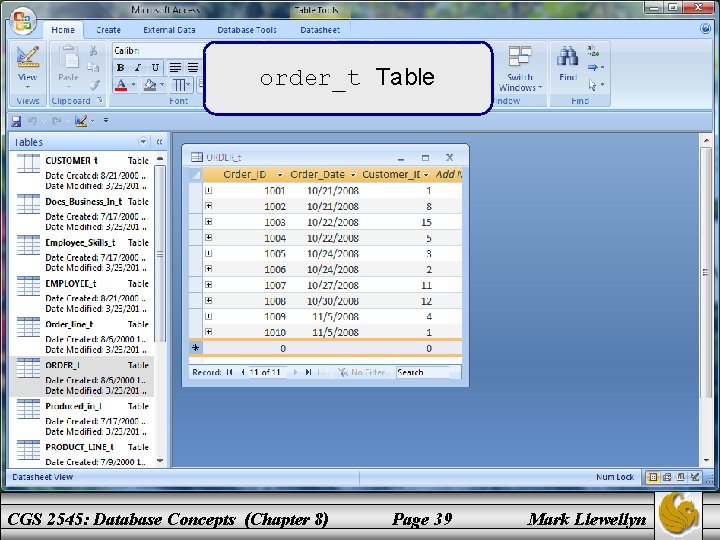Switch to PivotChart View status icon
This screenshot has height=540, width=720.
pyautogui.click(x=681, y=477)
